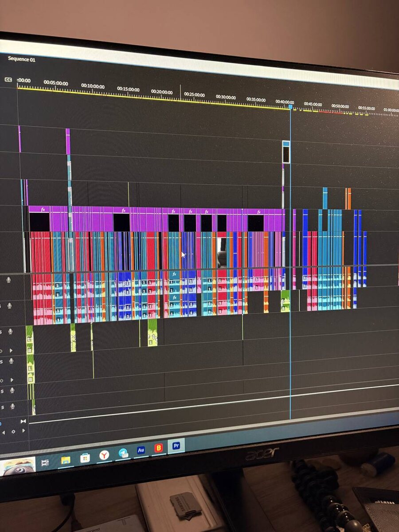
Task: Toggle the CC captions track button
Action: click(x=8, y=80)
